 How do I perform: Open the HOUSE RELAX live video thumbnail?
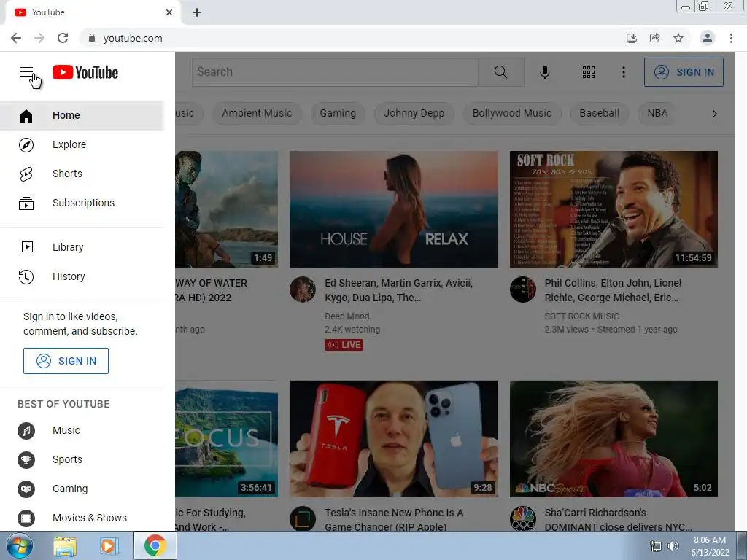pos(393,209)
